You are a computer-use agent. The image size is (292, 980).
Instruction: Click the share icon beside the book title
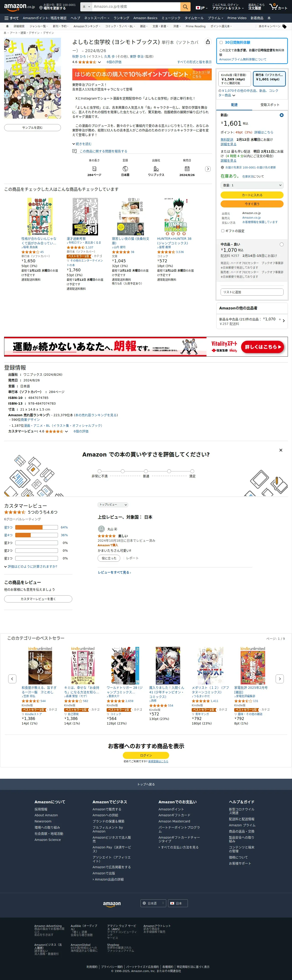(208, 42)
